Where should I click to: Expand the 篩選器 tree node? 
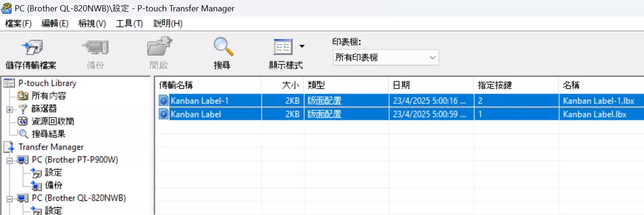click(x=9, y=109)
